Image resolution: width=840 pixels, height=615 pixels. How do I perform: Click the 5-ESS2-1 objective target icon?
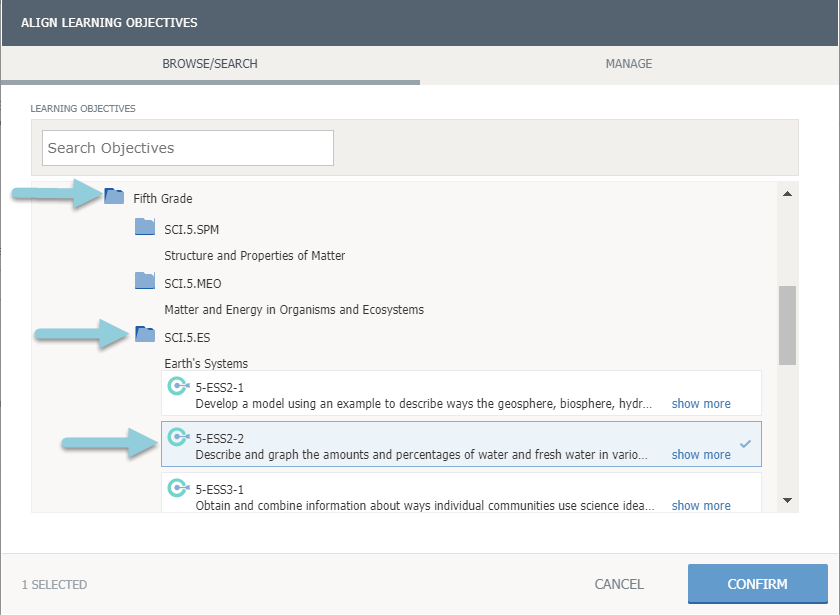point(178,387)
